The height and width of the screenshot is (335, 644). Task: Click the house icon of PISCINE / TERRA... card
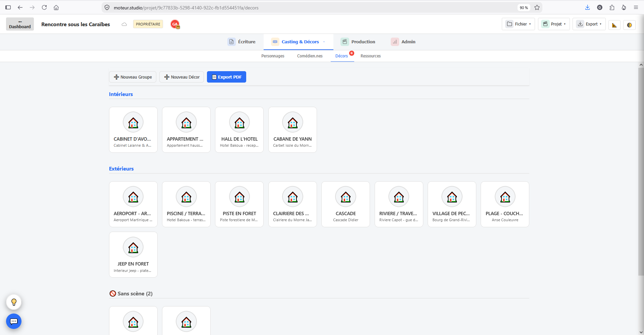point(186,197)
